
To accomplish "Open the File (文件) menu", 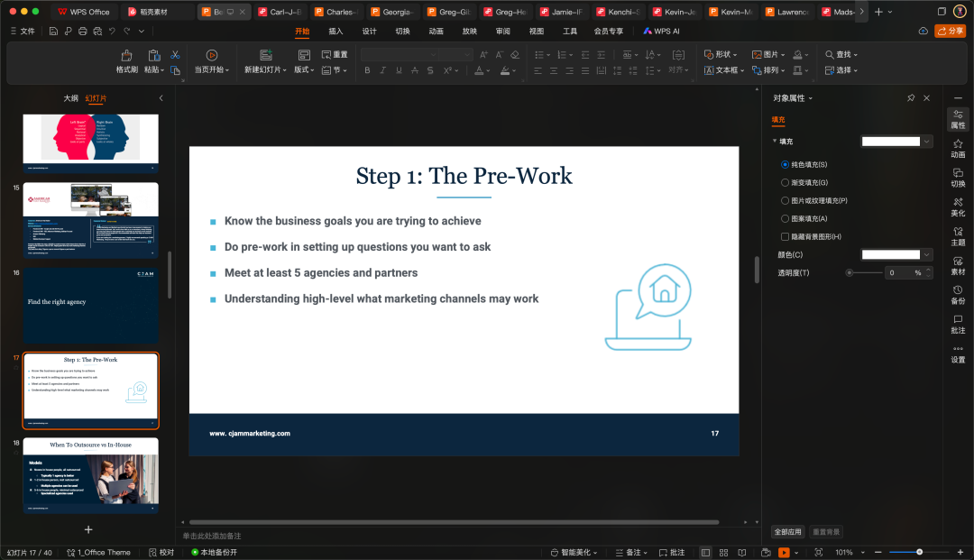I will [x=23, y=31].
